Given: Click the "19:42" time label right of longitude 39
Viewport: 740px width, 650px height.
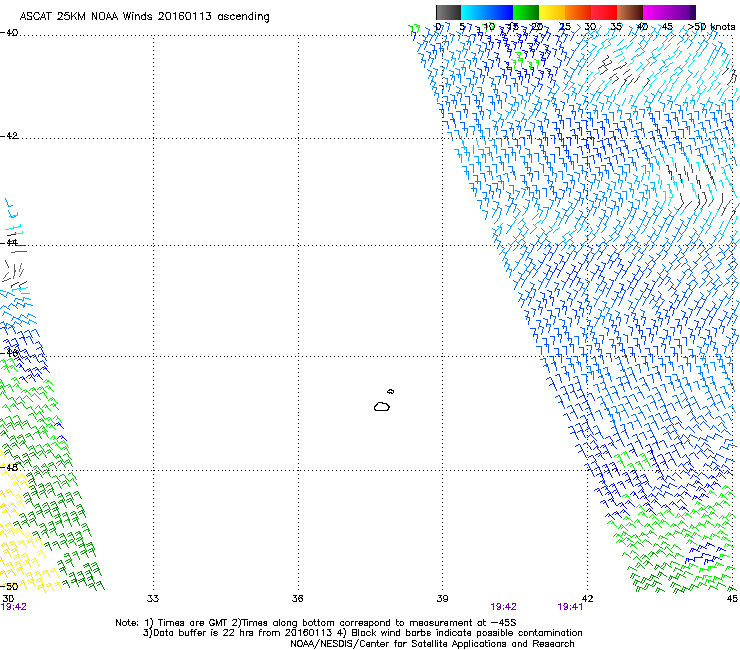Looking at the screenshot, I should point(504,607).
